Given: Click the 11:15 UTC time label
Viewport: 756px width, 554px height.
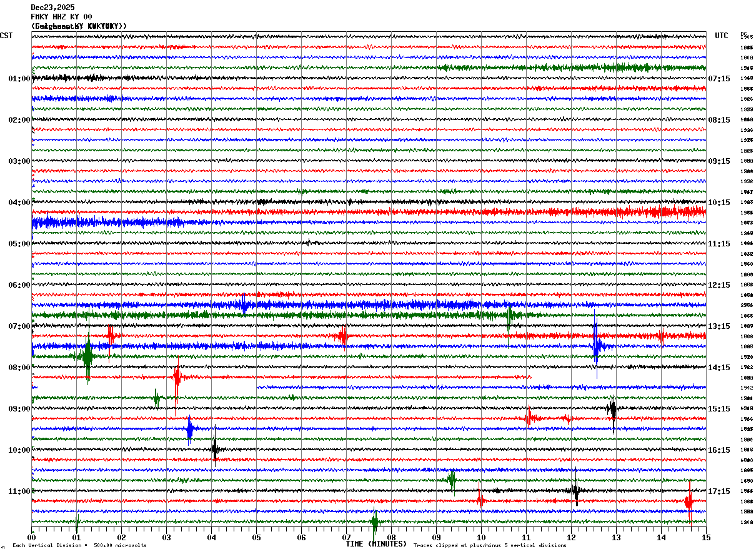Looking at the screenshot, I should coord(720,244).
